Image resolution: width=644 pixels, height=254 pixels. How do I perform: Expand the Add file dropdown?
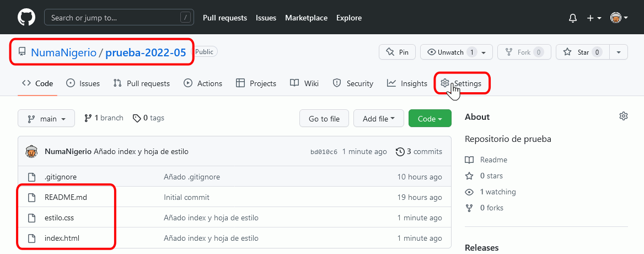point(379,118)
